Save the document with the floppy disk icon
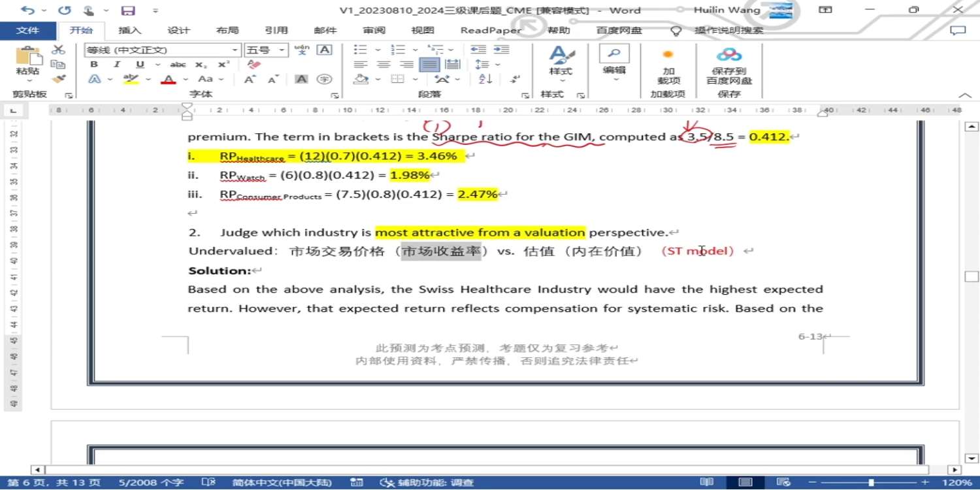 pos(128,10)
